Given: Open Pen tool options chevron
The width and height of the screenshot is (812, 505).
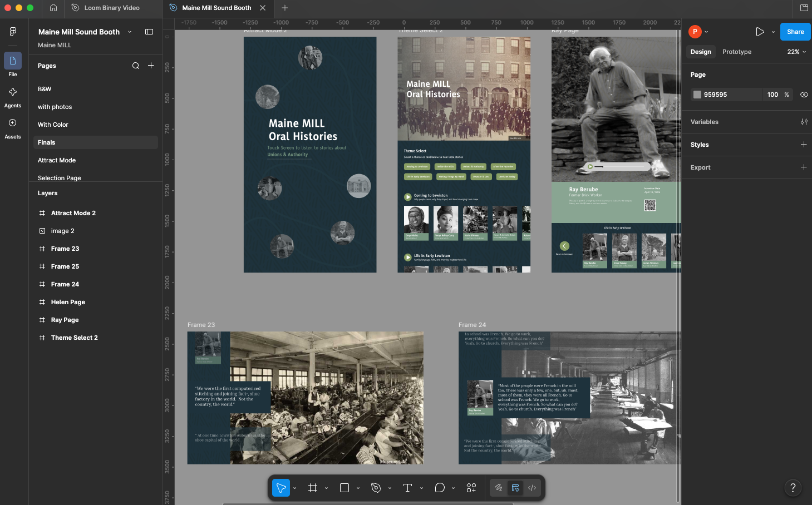Looking at the screenshot, I should (390, 488).
